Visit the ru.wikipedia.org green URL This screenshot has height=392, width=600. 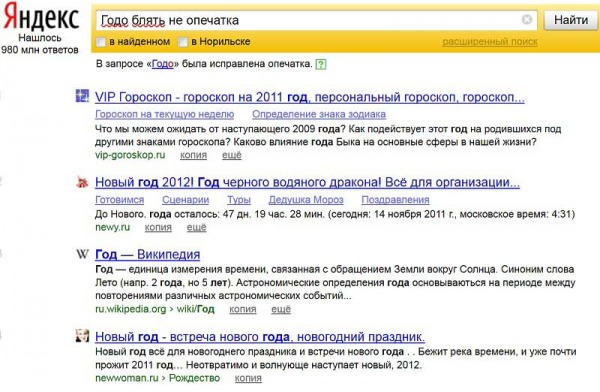tap(130, 309)
